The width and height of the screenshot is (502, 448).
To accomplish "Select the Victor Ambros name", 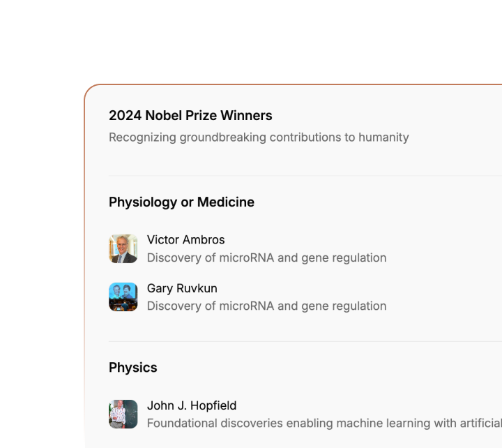I will pos(185,240).
